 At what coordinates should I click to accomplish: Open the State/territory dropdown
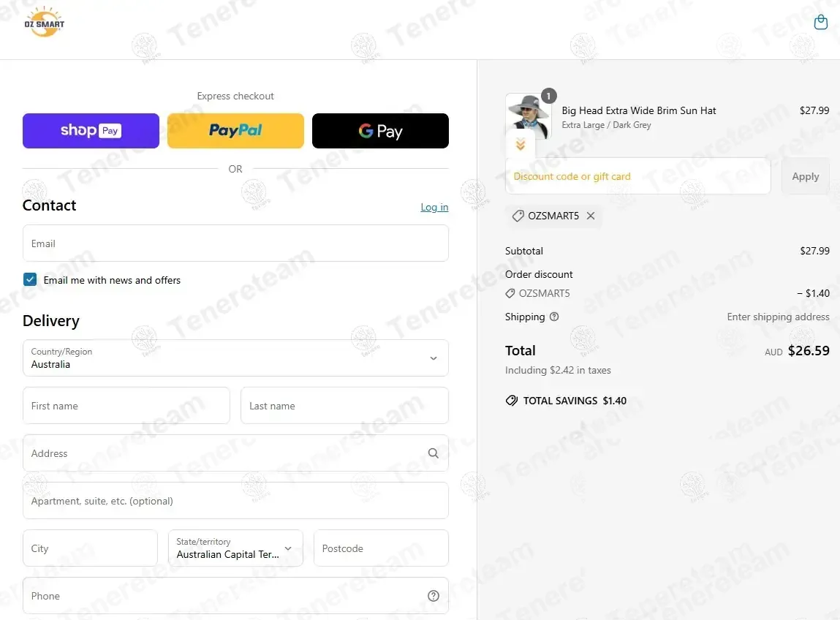point(235,548)
